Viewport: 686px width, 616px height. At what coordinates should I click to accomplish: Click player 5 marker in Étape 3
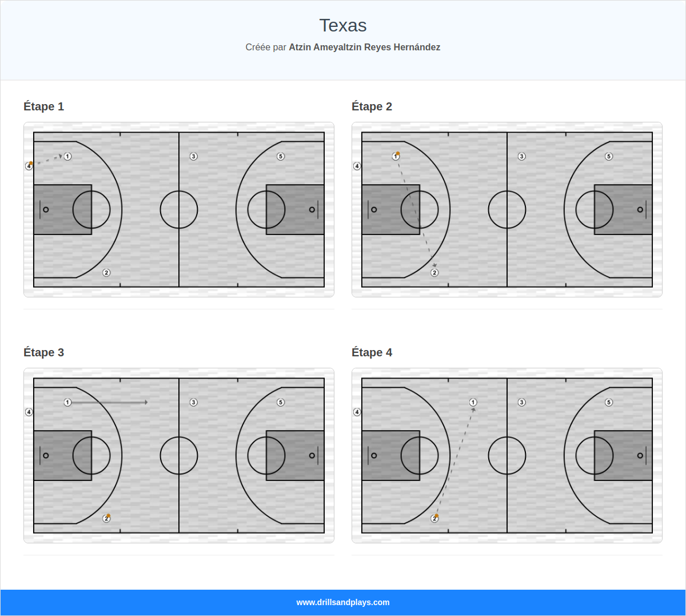pos(281,401)
